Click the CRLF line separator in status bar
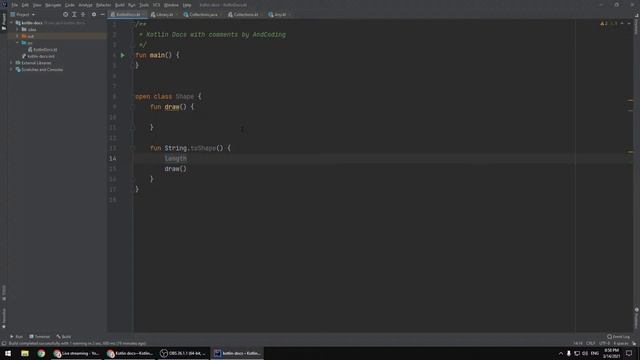 591,344
